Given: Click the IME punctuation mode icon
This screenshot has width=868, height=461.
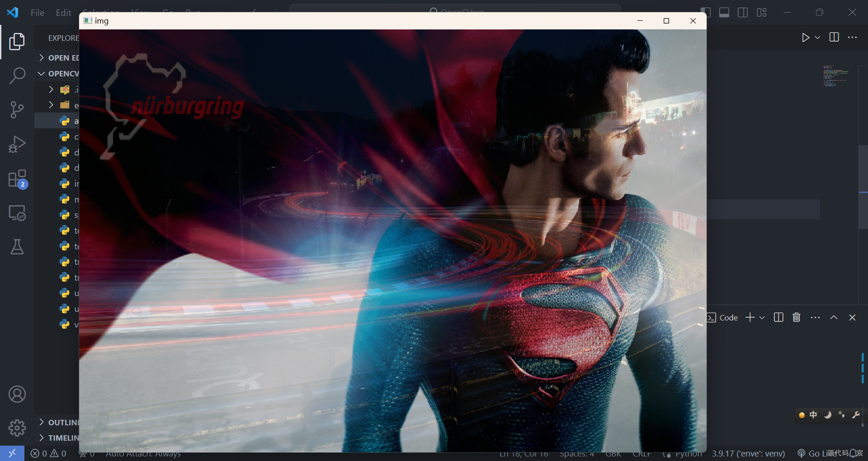Looking at the screenshot, I should pos(841,415).
